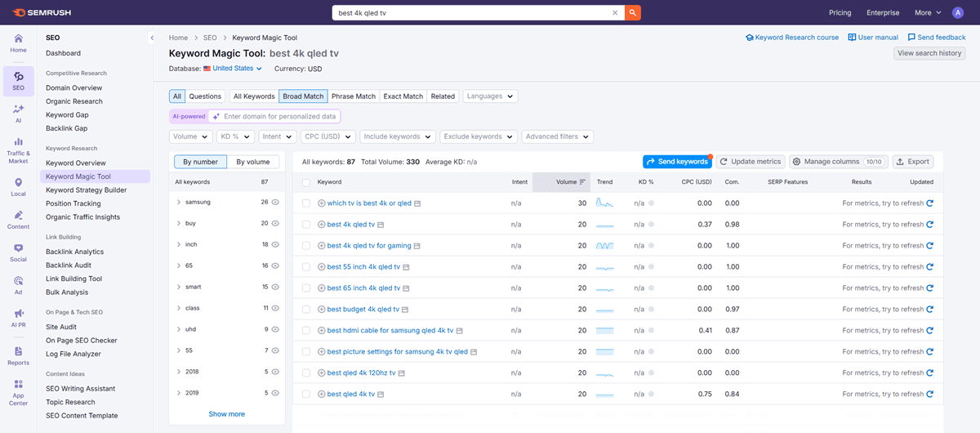Switch to Phrase Match tab
Image resolution: width=980 pixels, height=433 pixels.
[354, 96]
